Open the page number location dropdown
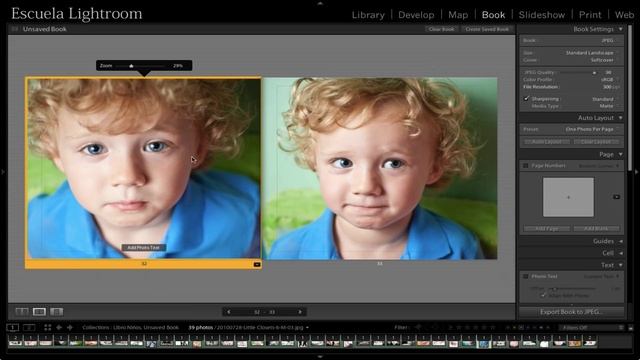Screen dimensions: 640x360 [598, 166]
